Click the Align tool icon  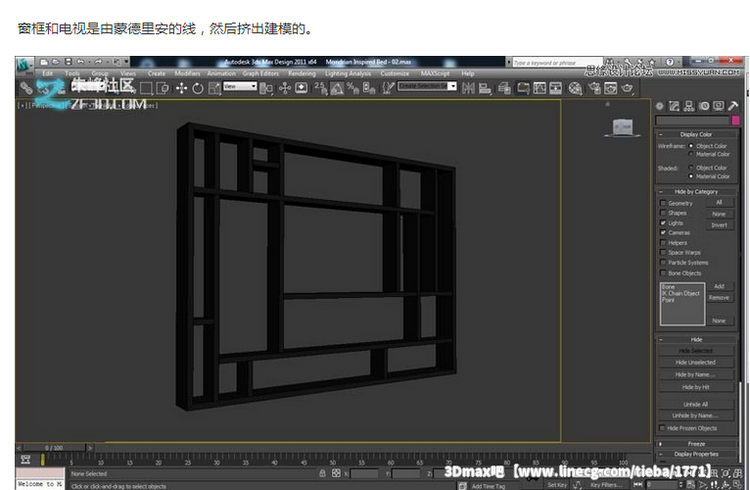pos(485,88)
